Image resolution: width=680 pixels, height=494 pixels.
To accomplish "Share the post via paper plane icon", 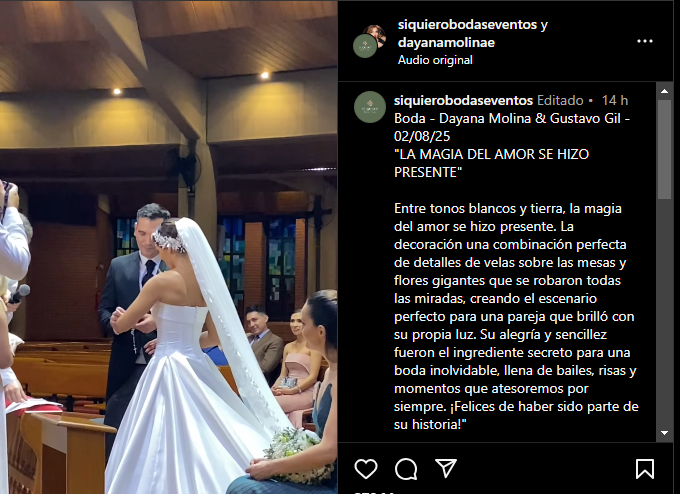I will coord(446,468).
